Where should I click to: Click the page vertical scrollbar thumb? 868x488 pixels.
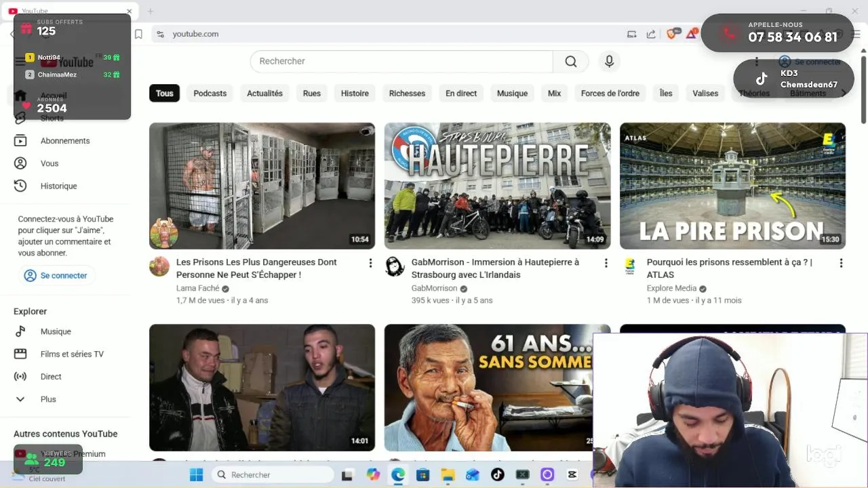pyautogui.click(x=863, y=88)
